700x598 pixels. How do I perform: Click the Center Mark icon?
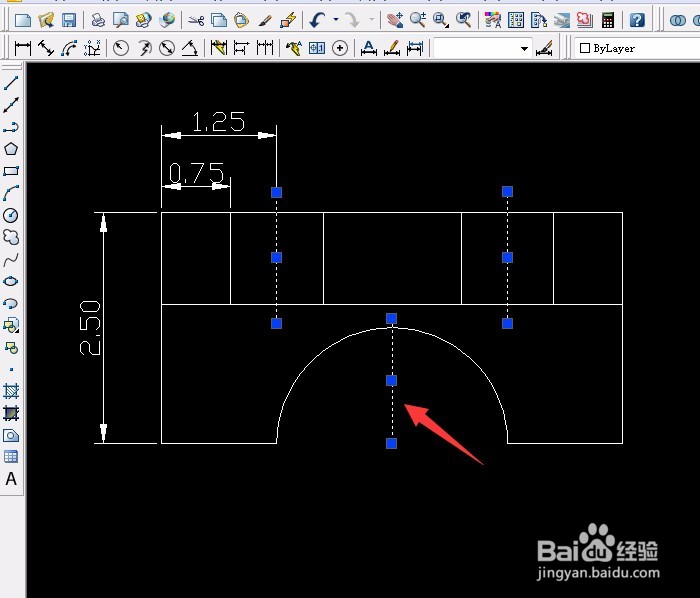[340, 48]
